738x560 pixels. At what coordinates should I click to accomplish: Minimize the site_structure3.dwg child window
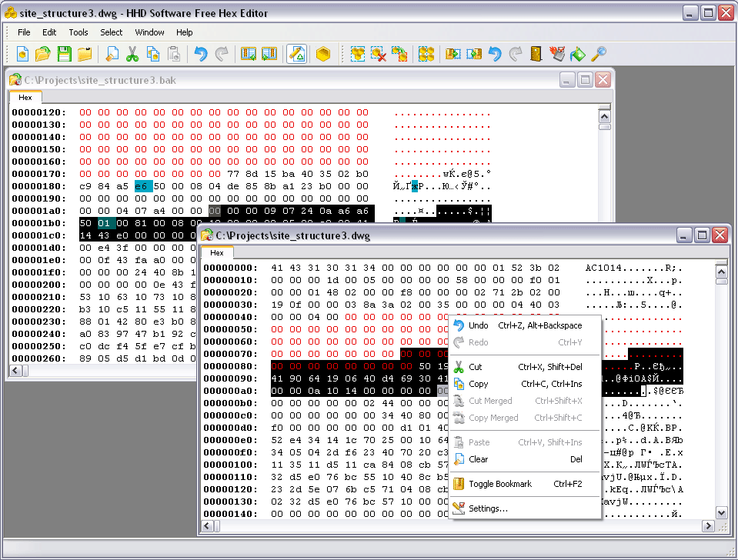pyautogui.click(x=684, y=235)
